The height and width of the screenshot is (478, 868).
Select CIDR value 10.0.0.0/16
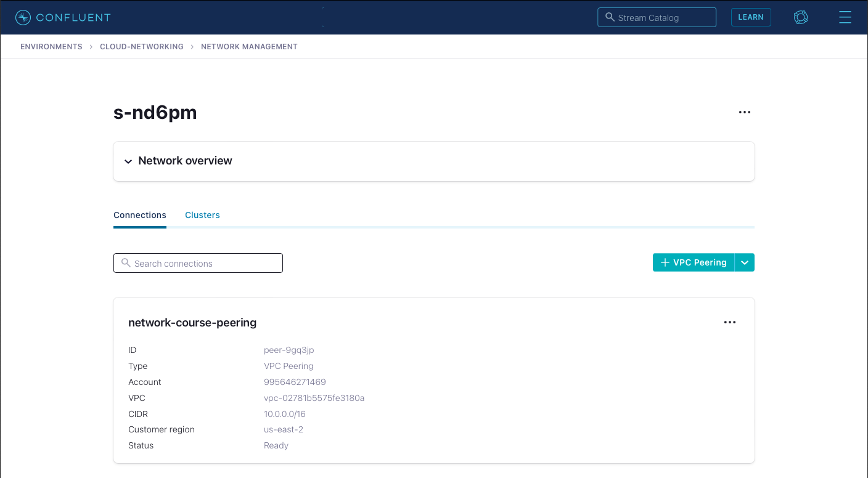coord(285,414)
